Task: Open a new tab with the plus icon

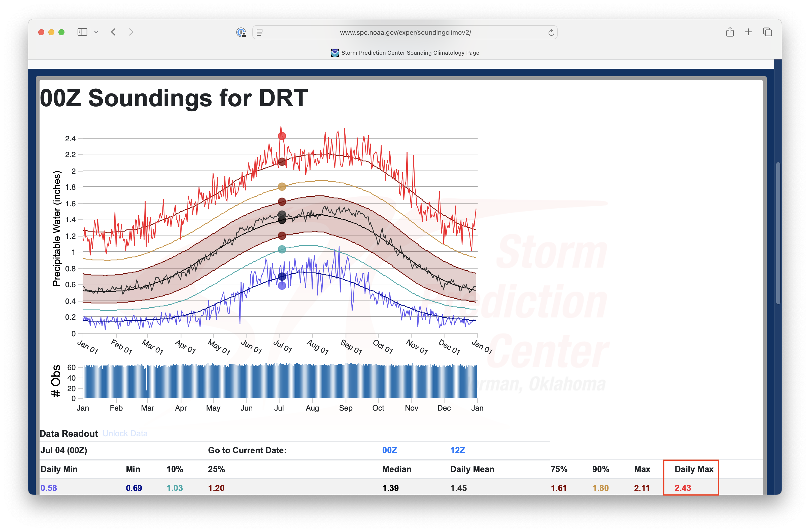Action: [x=748, y=32]
